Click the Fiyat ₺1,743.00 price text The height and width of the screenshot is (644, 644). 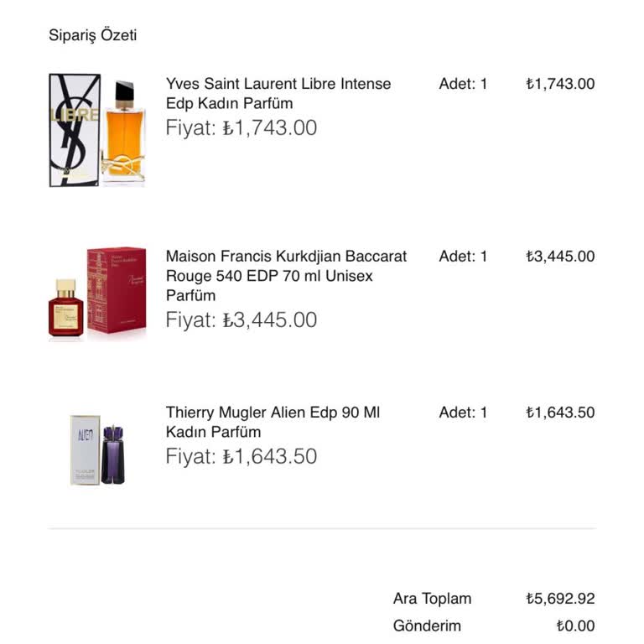(241, 128)
